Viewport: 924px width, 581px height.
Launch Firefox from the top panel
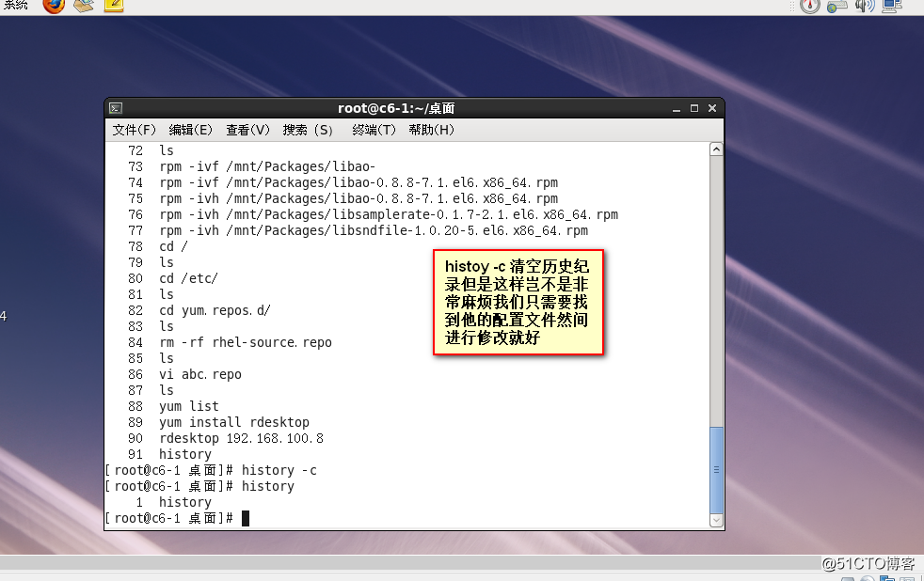pos(54,6)
